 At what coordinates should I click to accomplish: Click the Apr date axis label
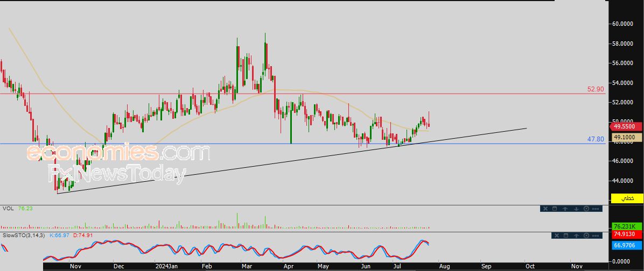[x=289, y=266]
